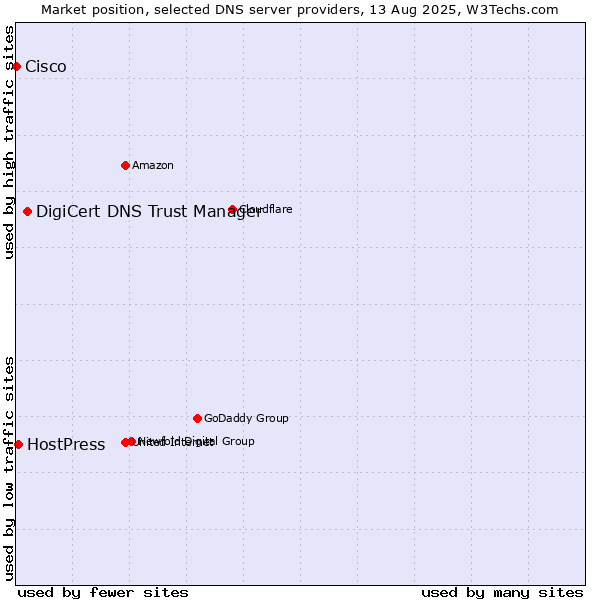Select the HostPress label text
Screen dimensions: 600x600
tap(66, 444)
